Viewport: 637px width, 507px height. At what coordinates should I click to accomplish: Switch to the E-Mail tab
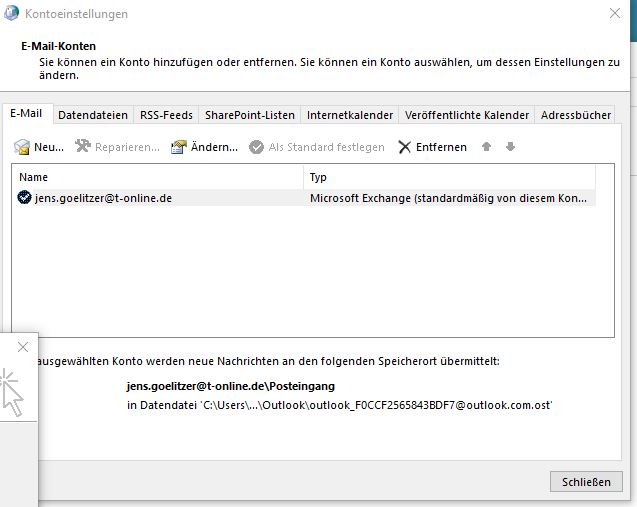pos(26,113)
